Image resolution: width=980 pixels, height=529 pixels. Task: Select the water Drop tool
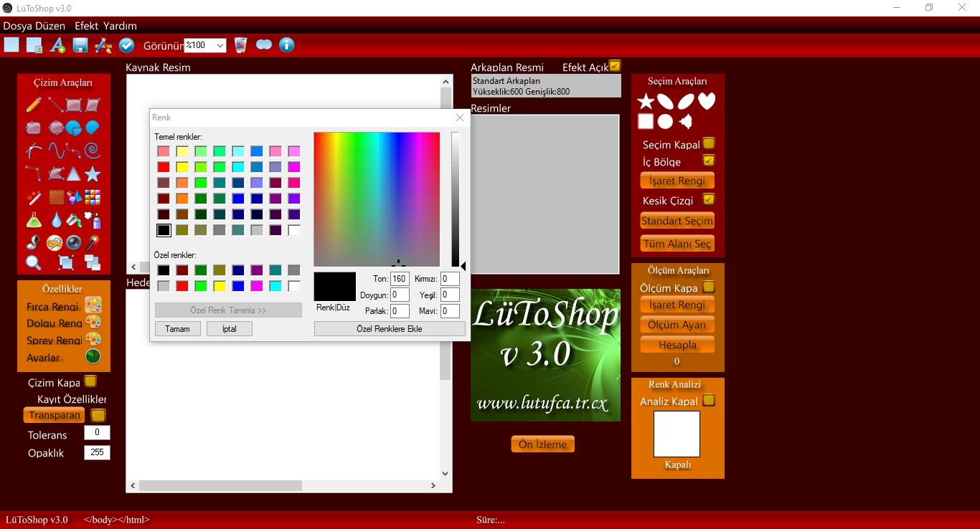57,219
